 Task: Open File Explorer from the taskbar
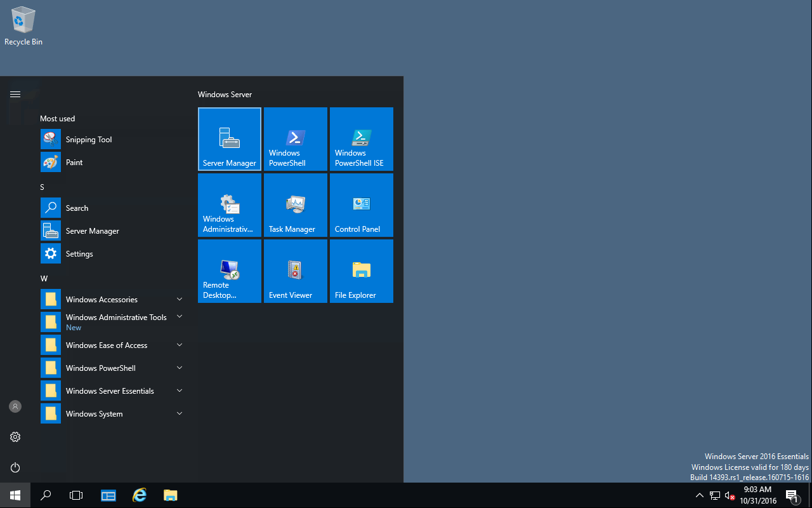170,495
